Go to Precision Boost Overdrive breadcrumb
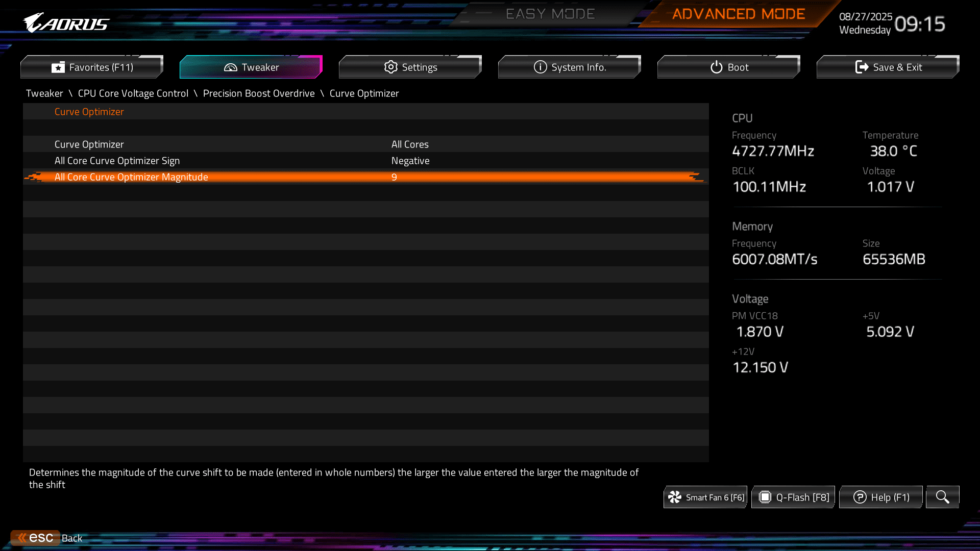Viewport: 980px width, 551px height. coord(259,93)
